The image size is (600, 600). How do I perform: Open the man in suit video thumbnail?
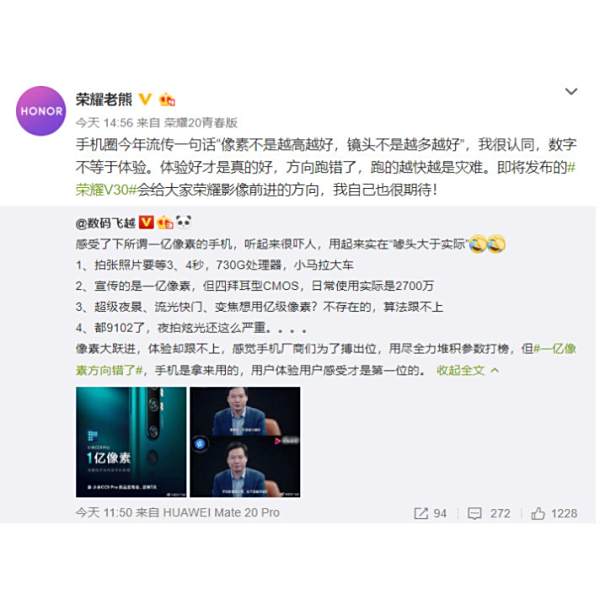pos(245,442)
